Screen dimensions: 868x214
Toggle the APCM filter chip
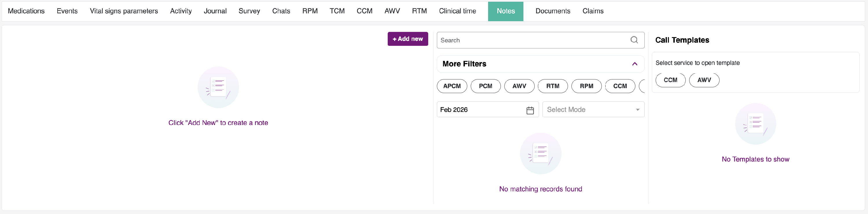click(452, 86)
